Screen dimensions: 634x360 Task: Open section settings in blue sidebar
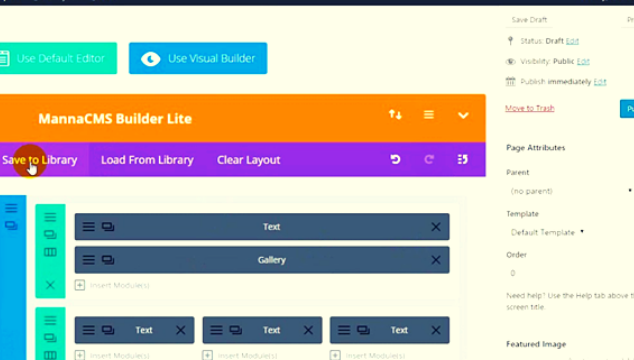[x=11, y=208]
